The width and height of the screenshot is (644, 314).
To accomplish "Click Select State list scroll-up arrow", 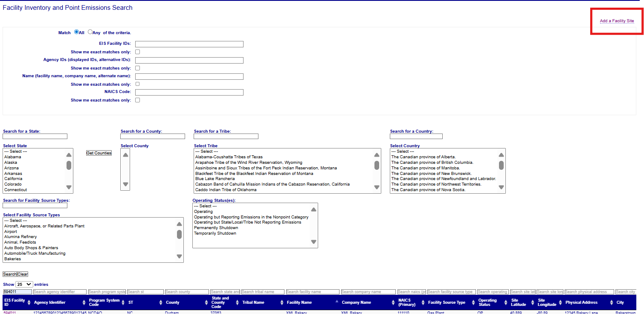I will pos(69,155).
